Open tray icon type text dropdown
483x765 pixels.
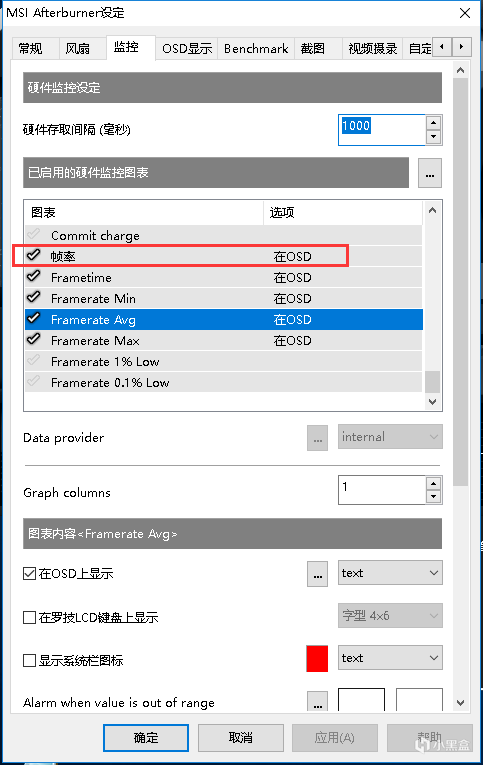390,658
